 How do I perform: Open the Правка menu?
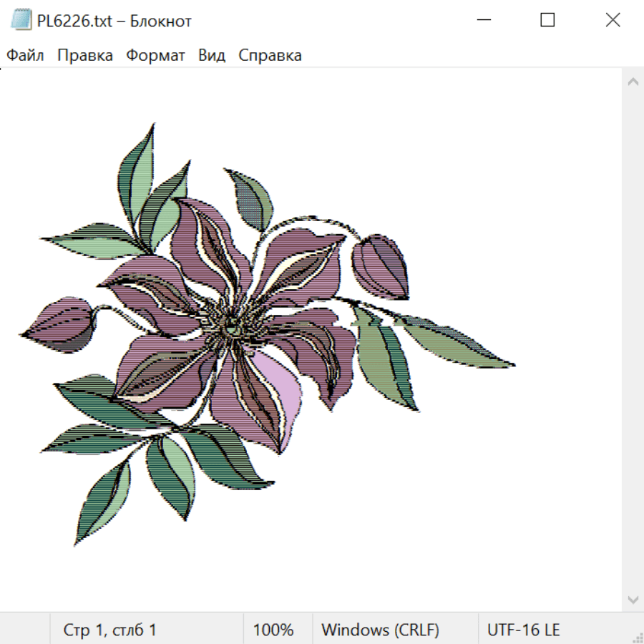[x=85, y=55]
